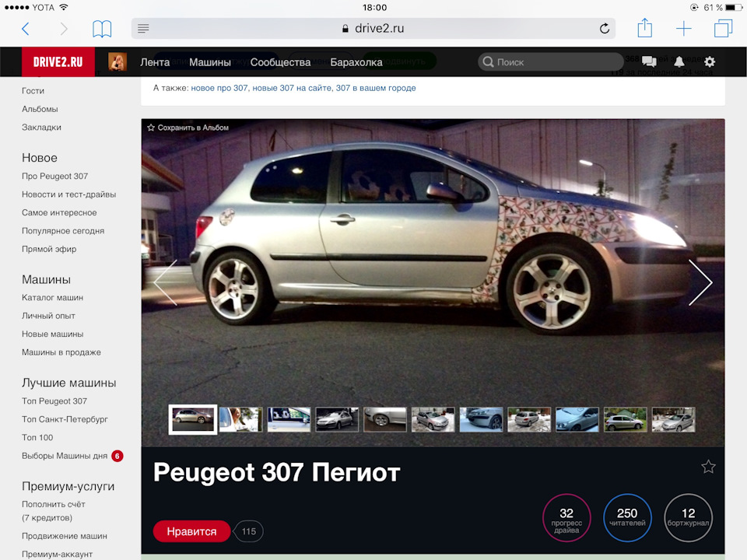The width and height of the screenshot is (747, 560).
Task: Open Машины в продаже link
Action: [61, 352]
